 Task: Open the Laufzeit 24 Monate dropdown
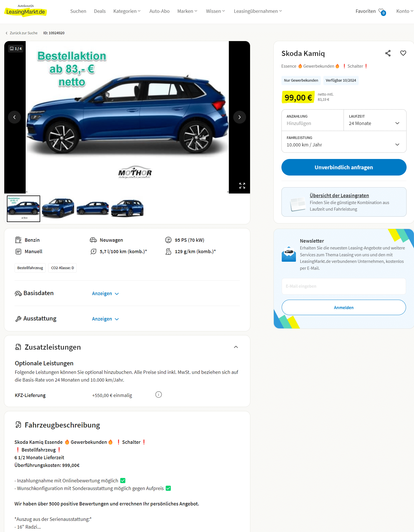click(x=375, y=120)
